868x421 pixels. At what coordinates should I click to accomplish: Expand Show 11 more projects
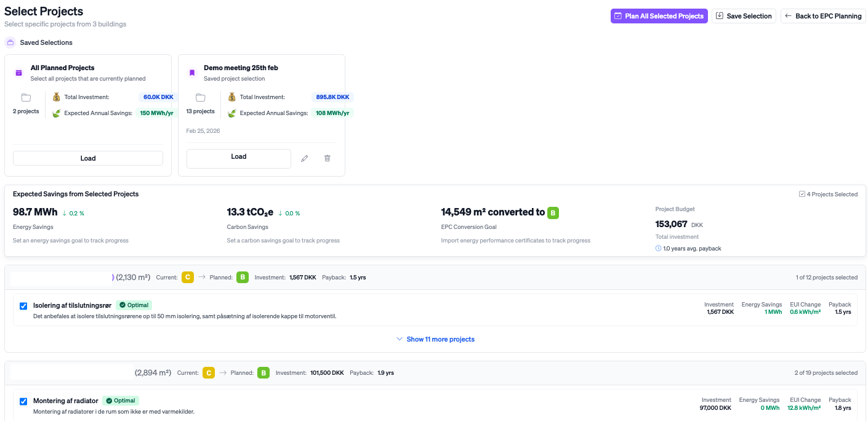tap(435, 339)
